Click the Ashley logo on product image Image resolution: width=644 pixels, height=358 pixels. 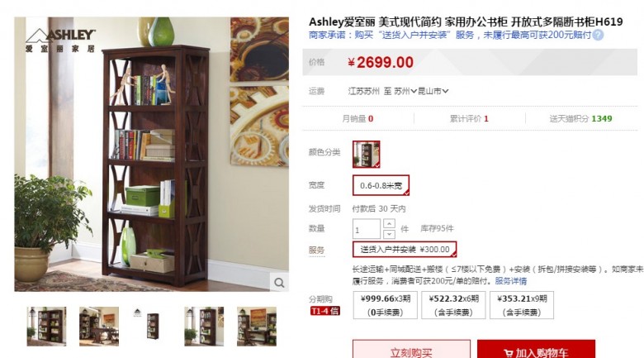pos(60,41)
